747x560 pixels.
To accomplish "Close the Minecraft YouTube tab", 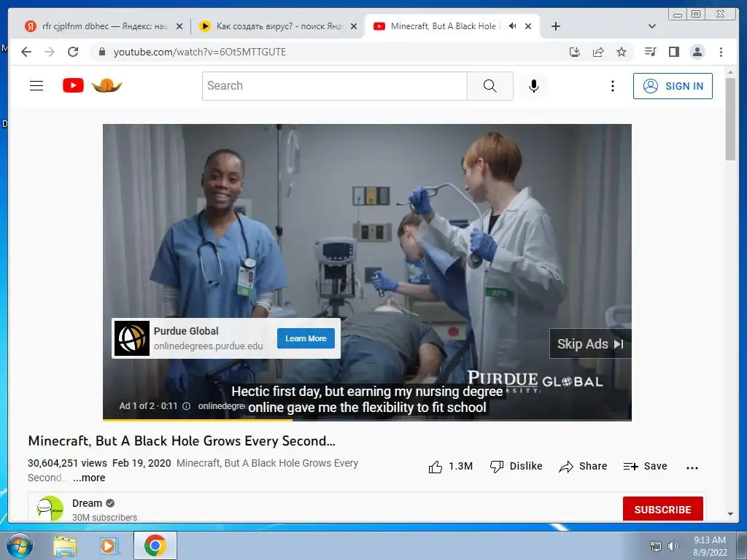I will pyautogui.click(x=528, y=27).
